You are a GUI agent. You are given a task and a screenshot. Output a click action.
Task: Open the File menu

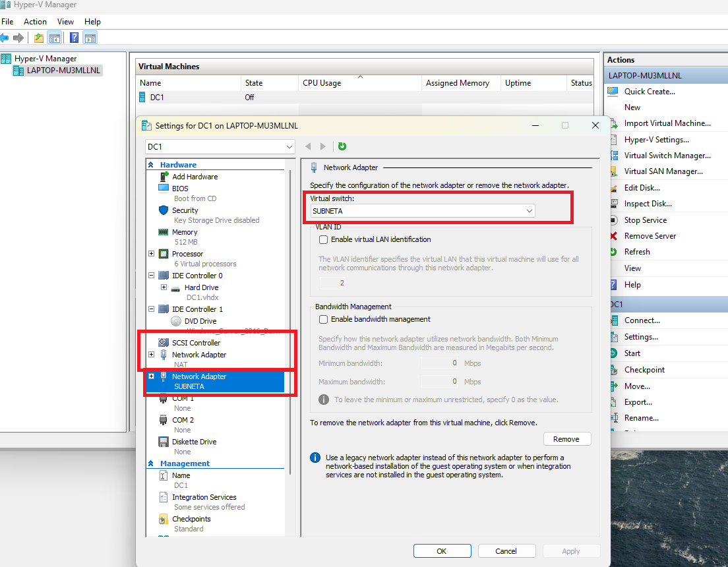(7, 21)
